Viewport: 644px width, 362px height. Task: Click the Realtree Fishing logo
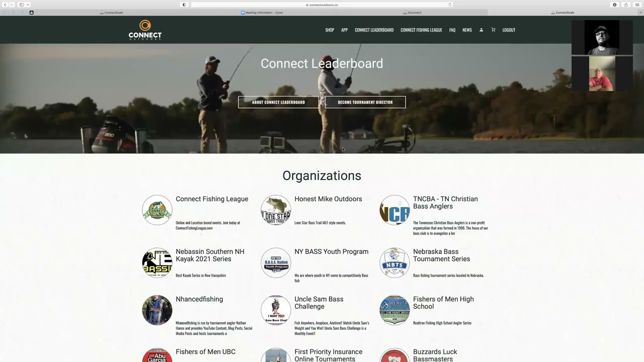coord(394,310)
